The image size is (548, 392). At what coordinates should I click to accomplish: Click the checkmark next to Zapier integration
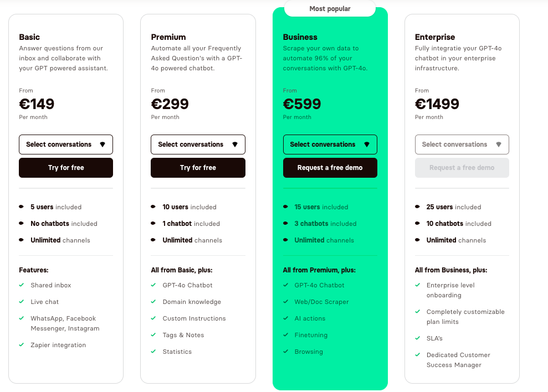[x=21, y=345]
